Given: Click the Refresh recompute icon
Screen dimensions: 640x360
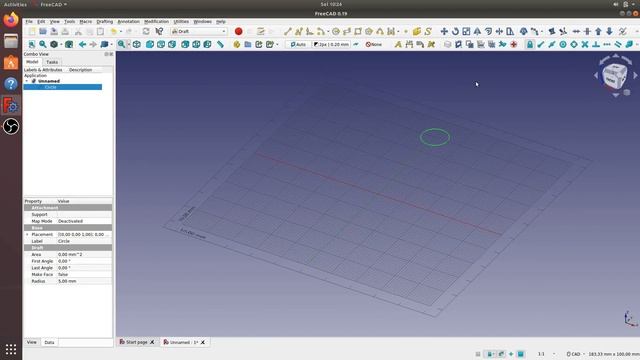Looking at the screenshot, I should pyautogui.click(x=146, y=31).
